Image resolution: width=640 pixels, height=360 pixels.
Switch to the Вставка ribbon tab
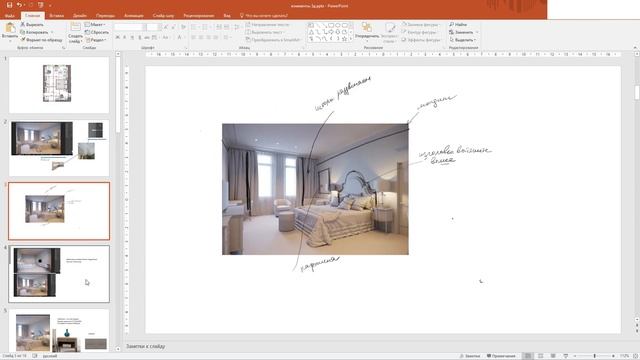[x=57, y=16]
